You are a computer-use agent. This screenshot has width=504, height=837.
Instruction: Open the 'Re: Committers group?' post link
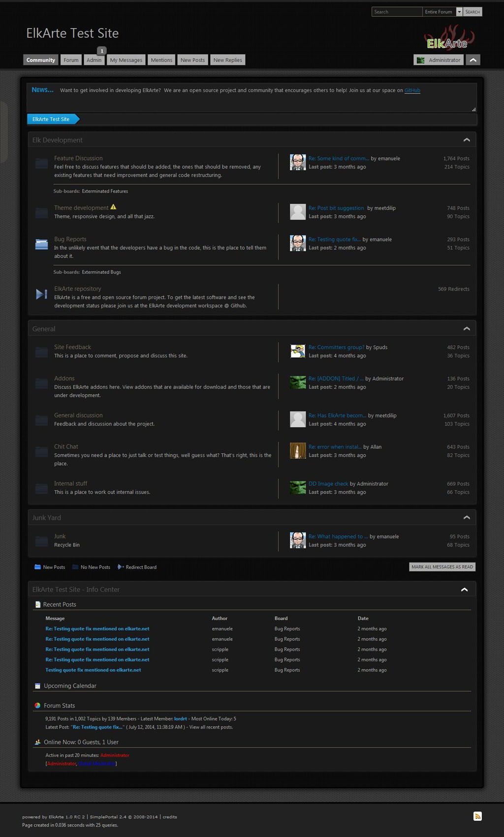(x=337, y=347)
